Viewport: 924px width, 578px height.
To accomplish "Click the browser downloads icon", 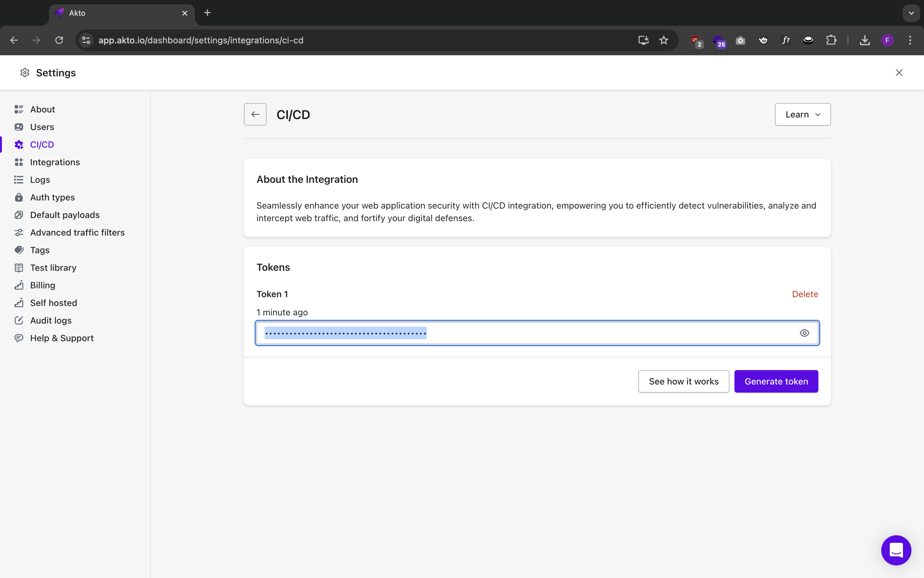I will tap(865, 40).
